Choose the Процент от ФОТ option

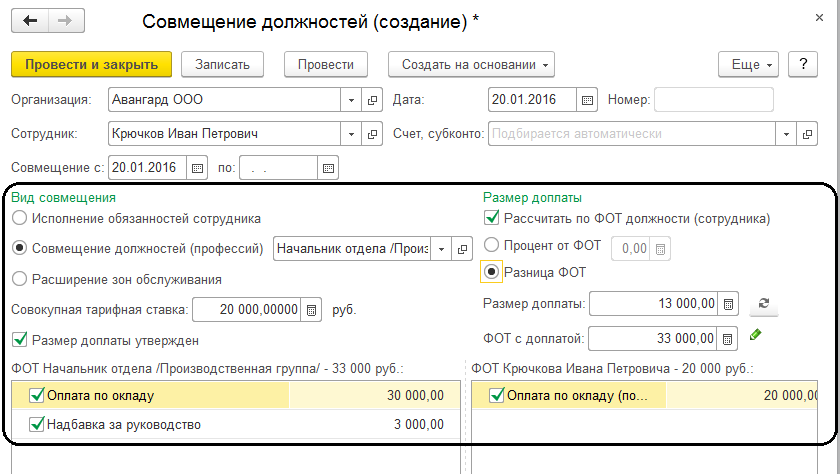491,246
